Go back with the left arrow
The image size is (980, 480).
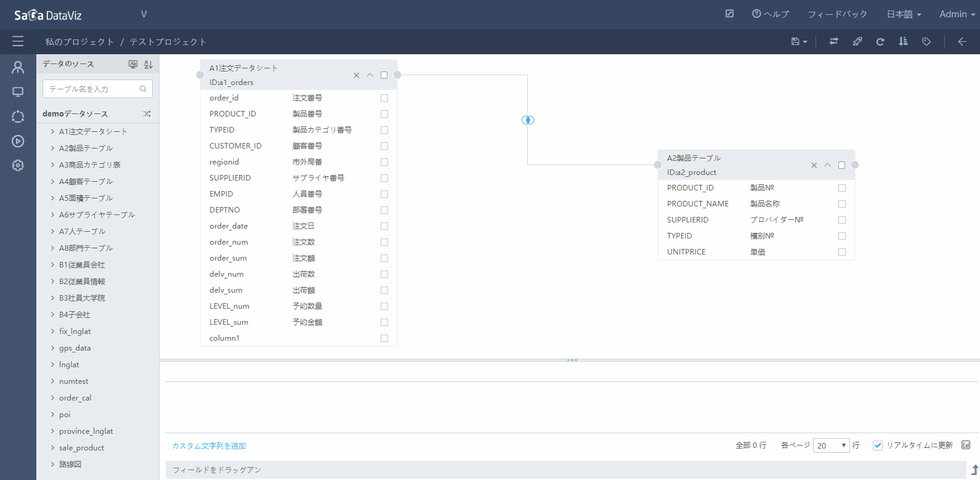click(x=962, y=41)
